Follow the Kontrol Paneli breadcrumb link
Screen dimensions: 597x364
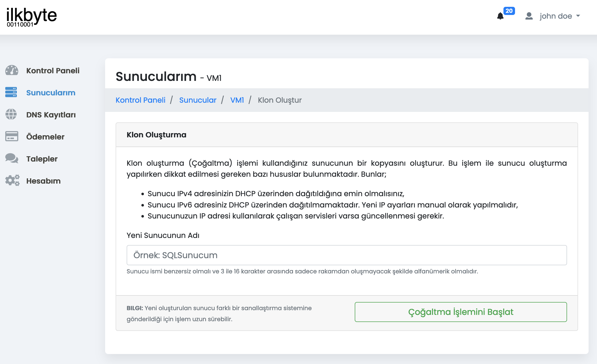point(141,100)
